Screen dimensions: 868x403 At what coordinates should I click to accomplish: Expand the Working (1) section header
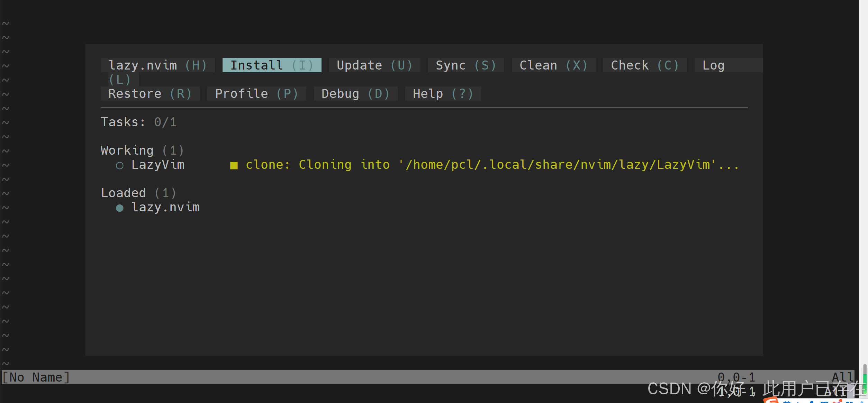click(142, 150)
